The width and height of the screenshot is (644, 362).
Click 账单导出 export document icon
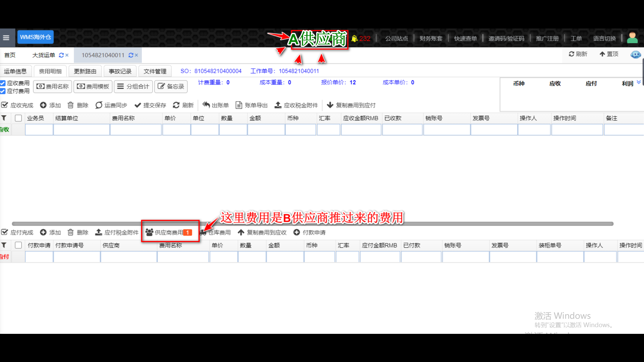pyautogui.click(x=239, y=105)
